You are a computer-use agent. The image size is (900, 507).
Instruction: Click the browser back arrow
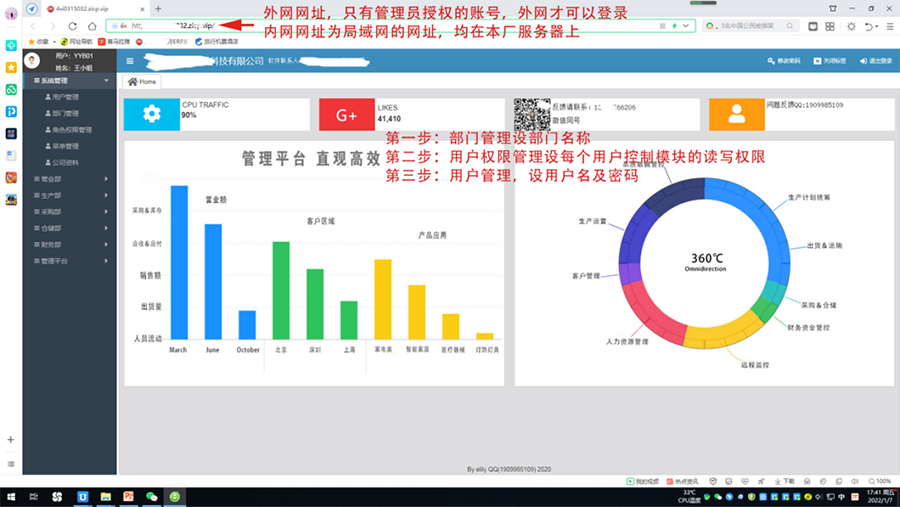[x=33, y=26]
